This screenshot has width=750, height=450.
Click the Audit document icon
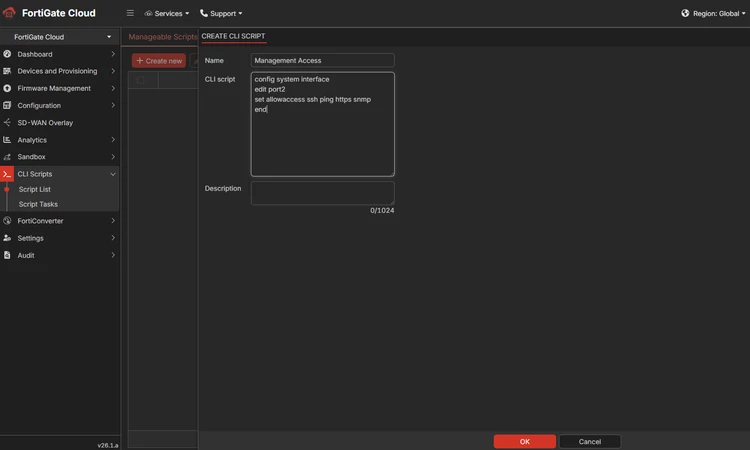click(x=7, y=255)
